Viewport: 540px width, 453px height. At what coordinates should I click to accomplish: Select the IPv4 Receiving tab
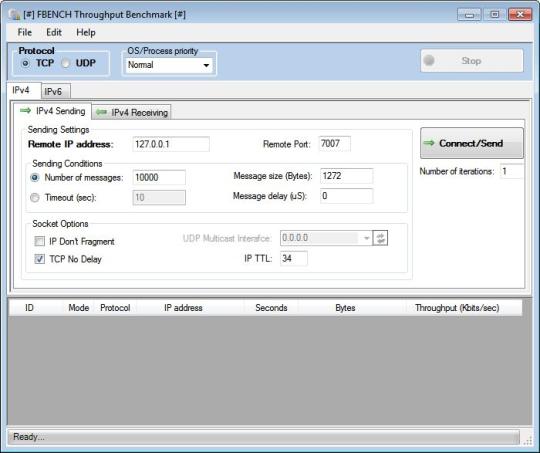(132, 113)
